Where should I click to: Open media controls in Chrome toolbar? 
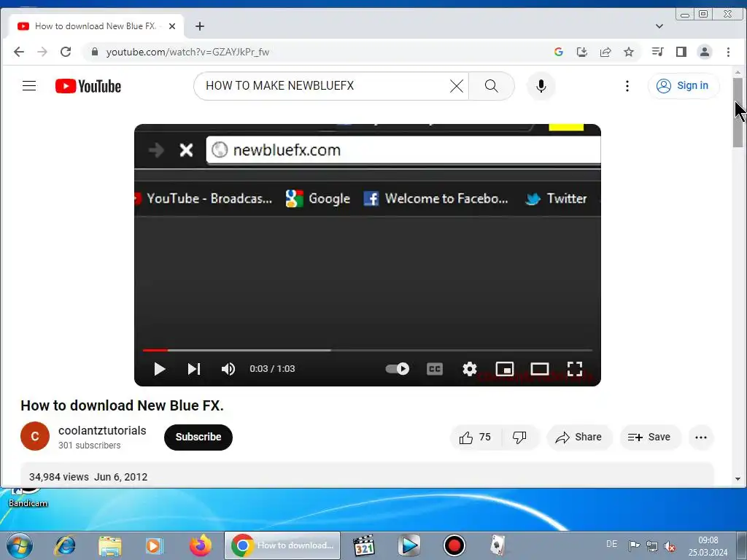657,52
